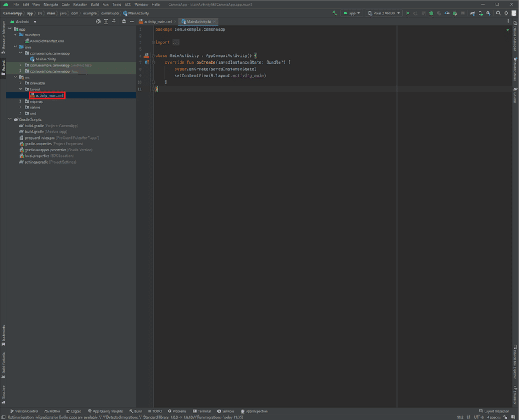The width and height of the screenshot is (519, 420).
Task: Toggle the TODO tool window
Action: [x=156, y=411]
